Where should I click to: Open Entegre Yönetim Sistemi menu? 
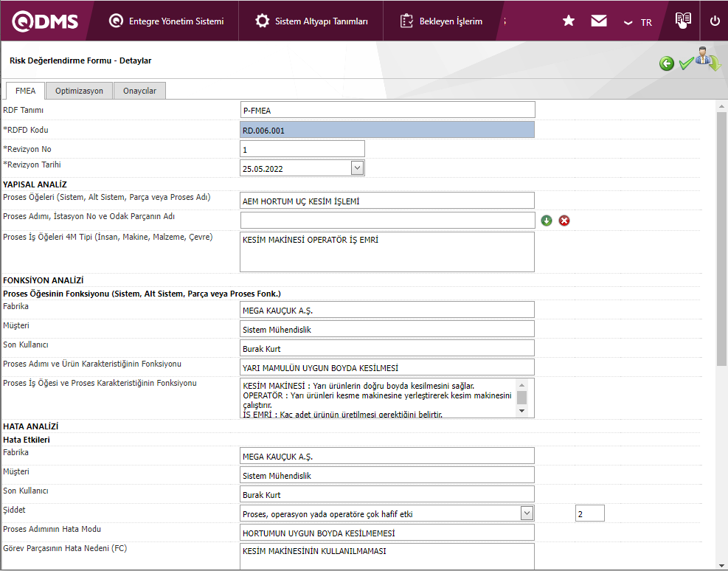click(x=166, y=21)
